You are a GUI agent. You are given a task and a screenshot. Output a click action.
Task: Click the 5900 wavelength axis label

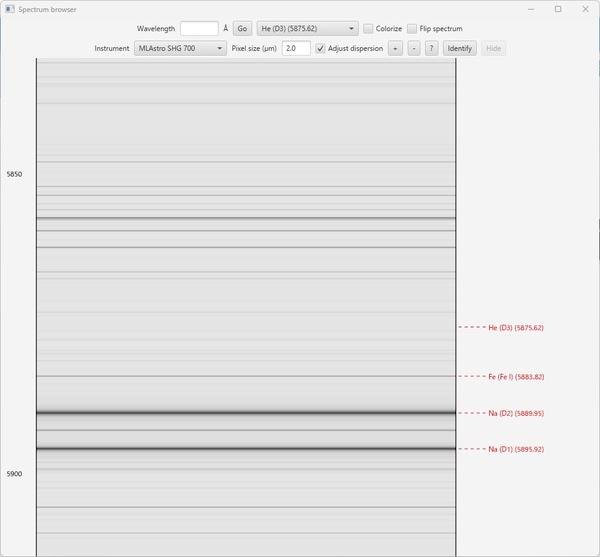coord(14,474)
